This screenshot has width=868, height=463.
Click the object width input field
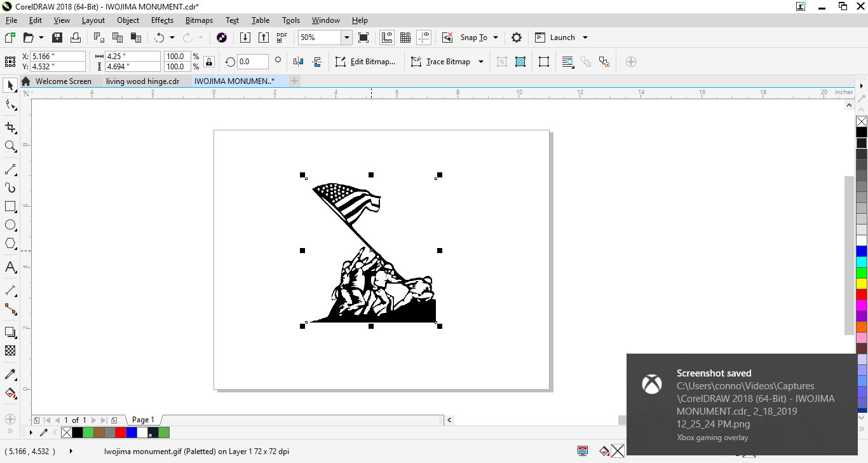pyautogui.click(x=132, y=57)
